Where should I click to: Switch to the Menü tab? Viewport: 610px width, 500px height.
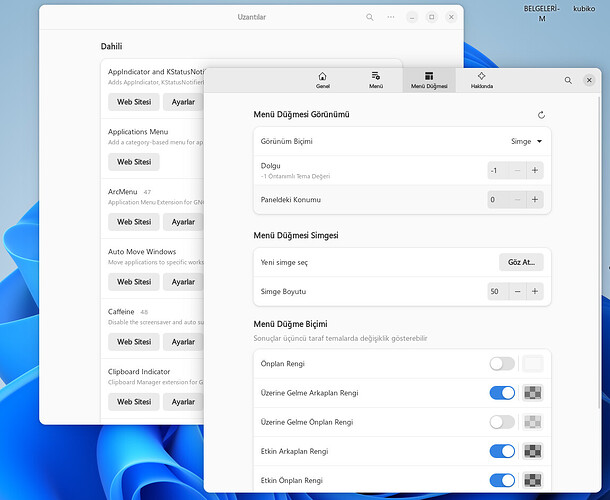(x=376, y=80)
